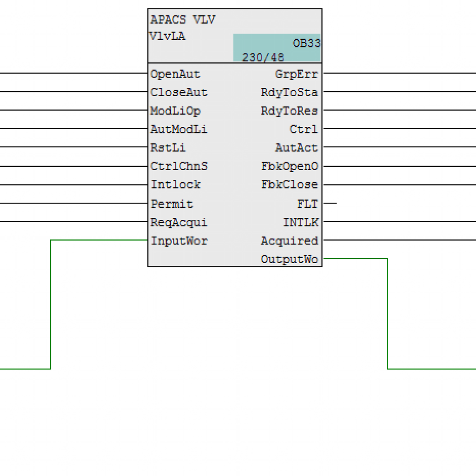The width and height of the screenshot is (476, 476).
Task: Select the Acquired output pin
Action: click(289, 241)
